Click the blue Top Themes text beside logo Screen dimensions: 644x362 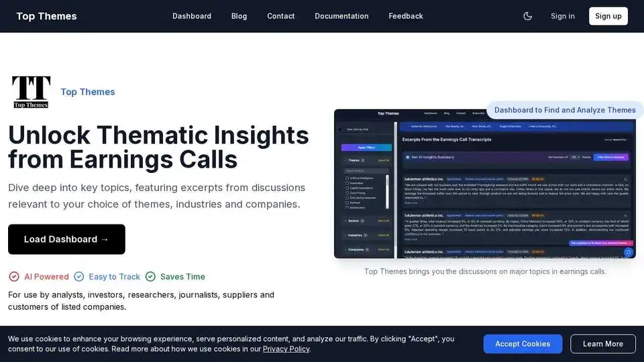88,92
